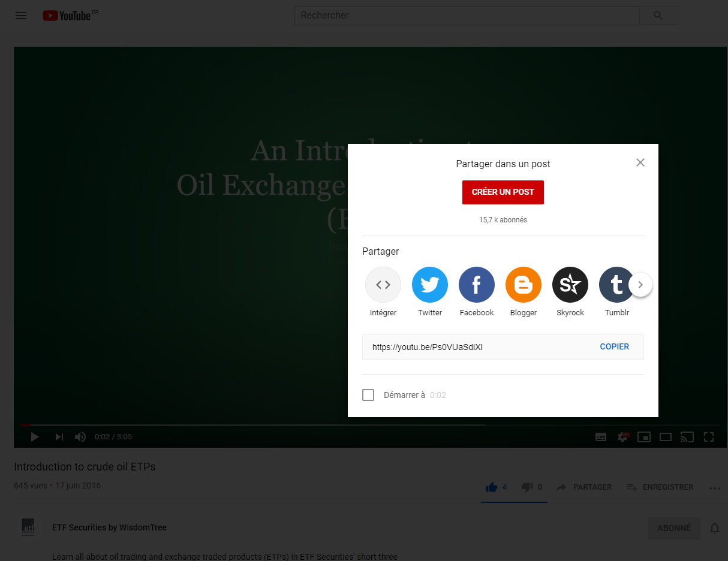Open the three-dot more actions menu
This screenshot has width=728, height=561.
pyautogui.click(x=715, y=488)
